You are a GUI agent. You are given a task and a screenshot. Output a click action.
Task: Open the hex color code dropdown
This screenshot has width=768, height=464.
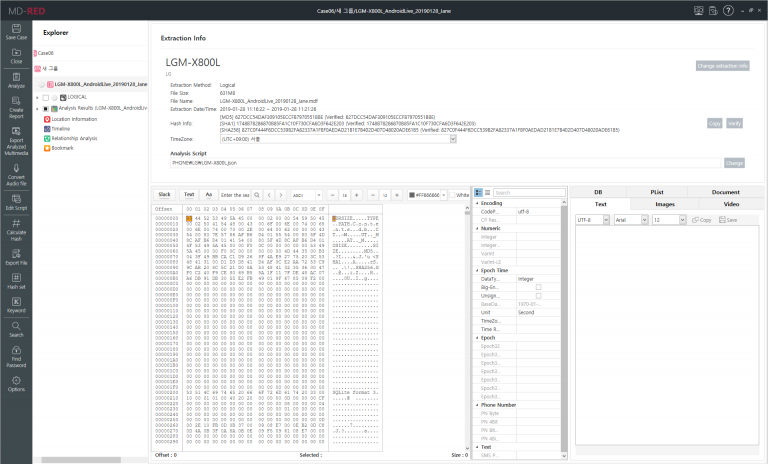point(444,195)
